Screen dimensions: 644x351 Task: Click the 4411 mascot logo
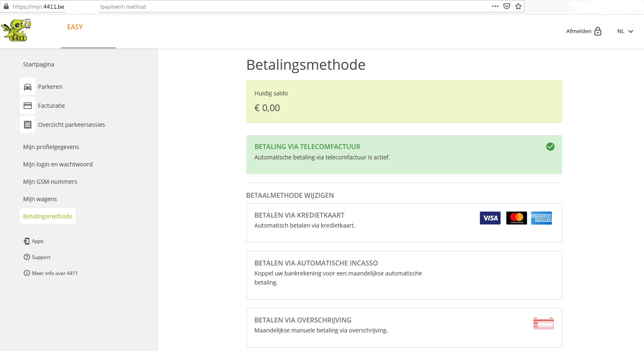[17, 29]
